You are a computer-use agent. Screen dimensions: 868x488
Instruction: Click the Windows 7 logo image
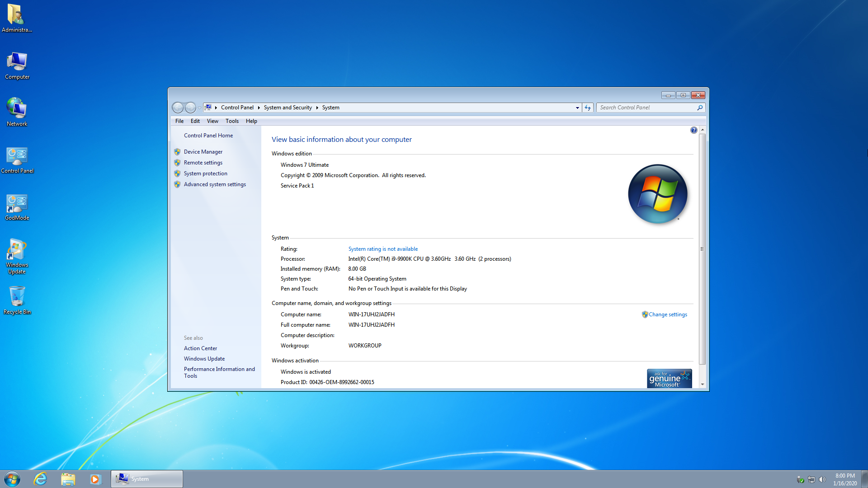(658, 194)
